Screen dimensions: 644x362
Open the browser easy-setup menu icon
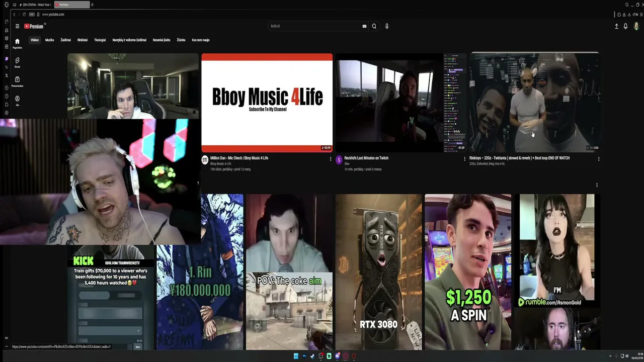point(640,14)
